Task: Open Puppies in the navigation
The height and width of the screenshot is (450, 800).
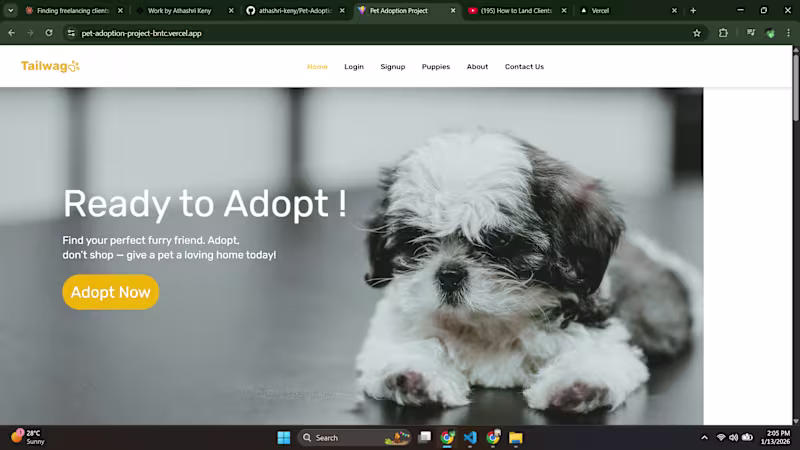Action: 436,67
